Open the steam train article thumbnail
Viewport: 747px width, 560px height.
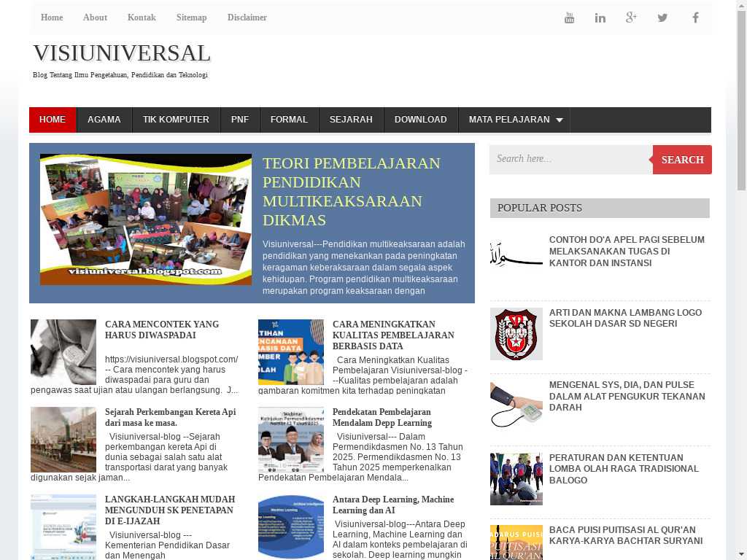(x=63, y=440)
